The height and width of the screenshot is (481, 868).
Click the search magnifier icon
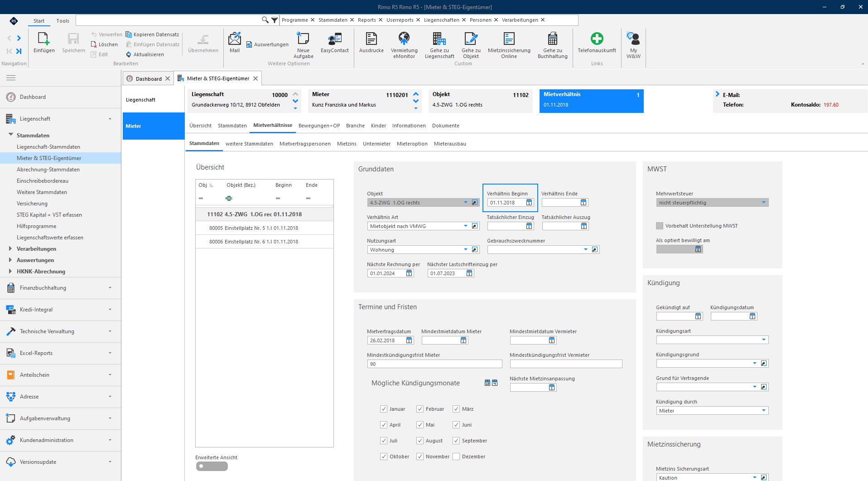[265, 20]
